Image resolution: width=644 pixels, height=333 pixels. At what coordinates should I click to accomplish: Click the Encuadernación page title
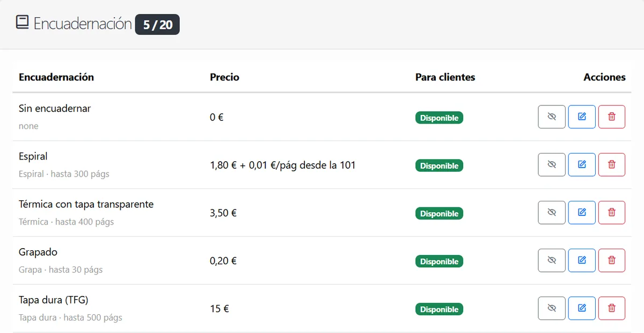pos(83,24)
